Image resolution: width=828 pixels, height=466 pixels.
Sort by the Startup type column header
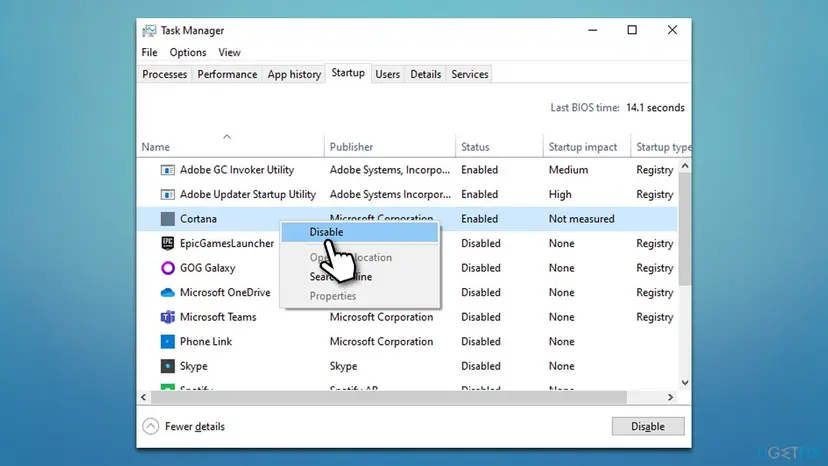click(663, 147)
